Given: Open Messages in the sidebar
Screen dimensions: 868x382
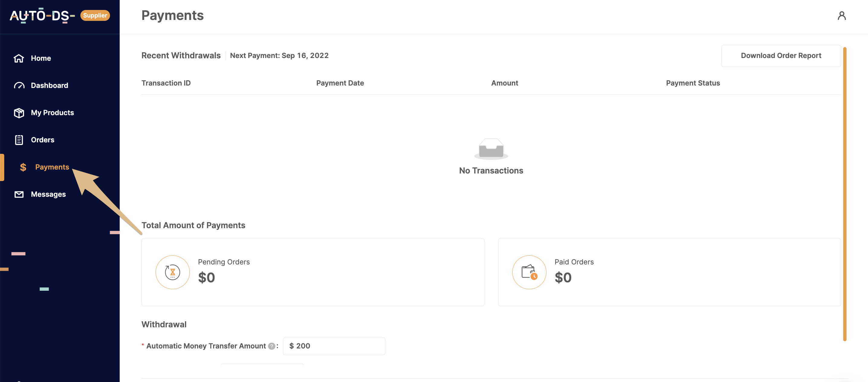Looking at the screenshot, I should click(x=48, y=194).
